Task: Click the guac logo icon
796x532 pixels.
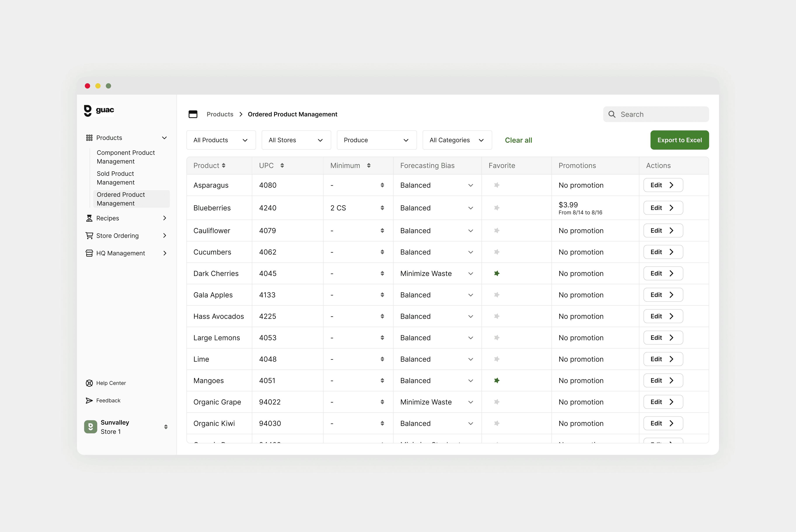Action: click(87, 110)
